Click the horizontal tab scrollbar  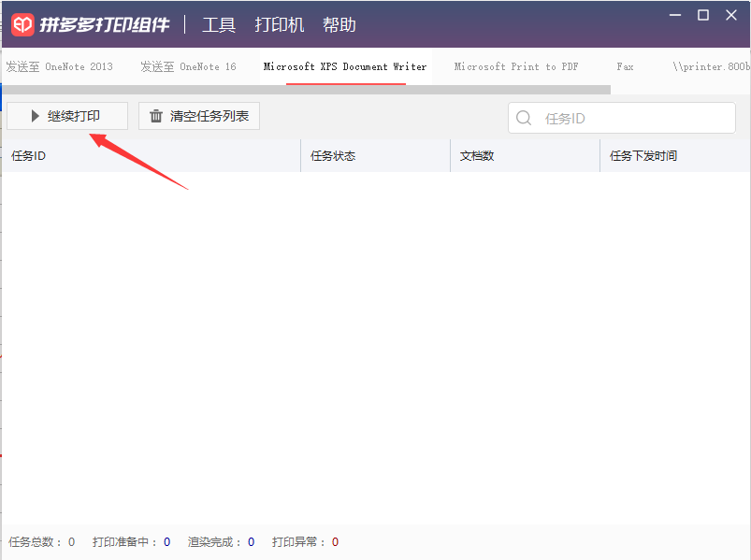pos(307,90)
